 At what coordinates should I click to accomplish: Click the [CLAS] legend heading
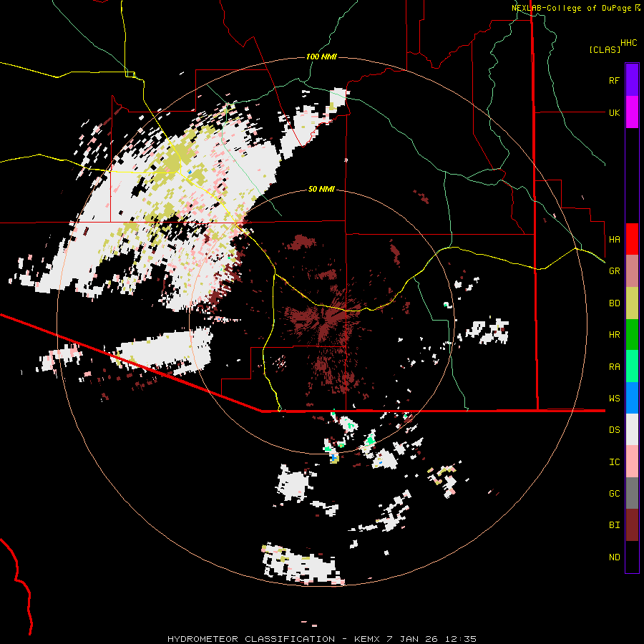coord(605,49)
